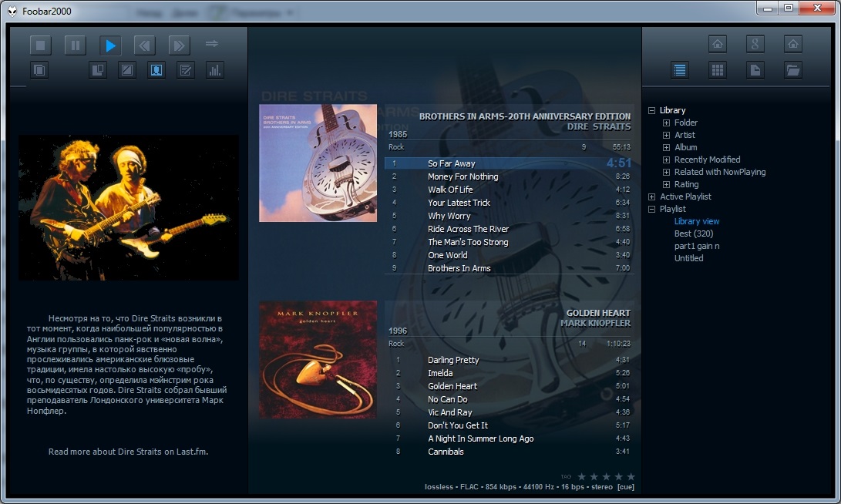This screenshot has width=841, height=504.
Task: Skip to the previous track
Action: point(144,45)
